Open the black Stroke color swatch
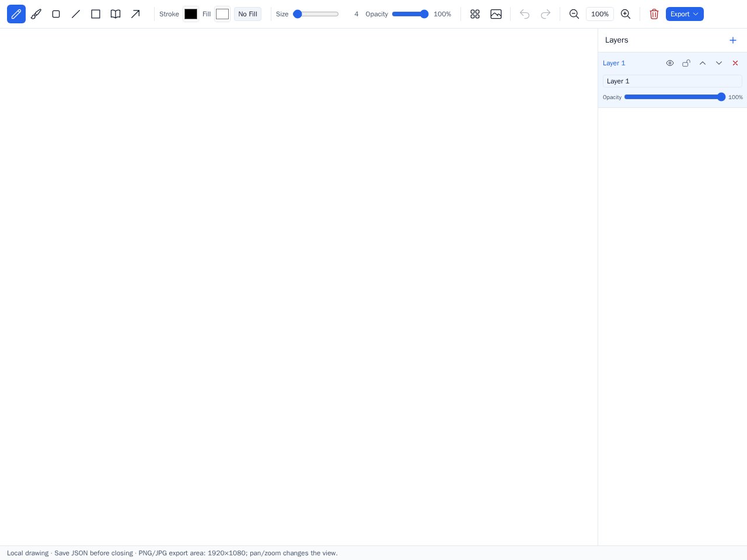This screenshot has width=747, height=560. point(191,14)
